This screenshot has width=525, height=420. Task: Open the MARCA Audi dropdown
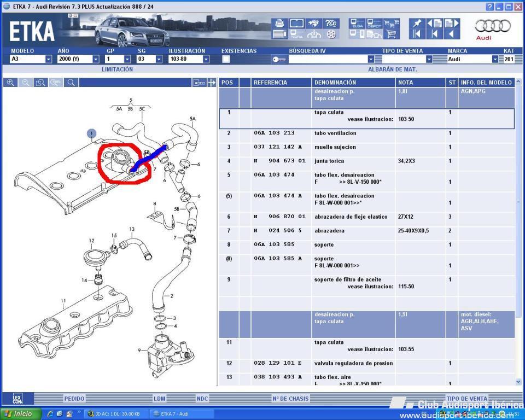coord(495,59)
